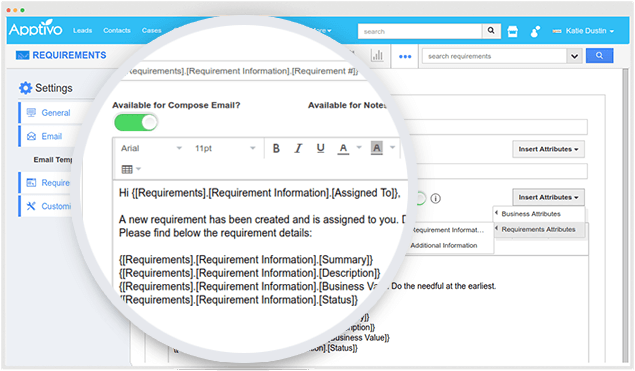
Task: Click the text color A icon
Action: pyautogui.click(x=343, y=149)
